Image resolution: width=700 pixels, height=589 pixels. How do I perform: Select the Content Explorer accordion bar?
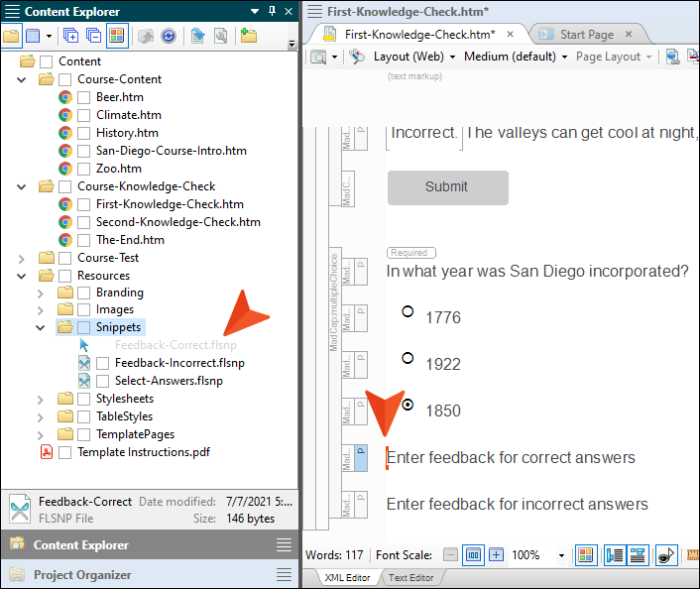[x=149, y=544]
